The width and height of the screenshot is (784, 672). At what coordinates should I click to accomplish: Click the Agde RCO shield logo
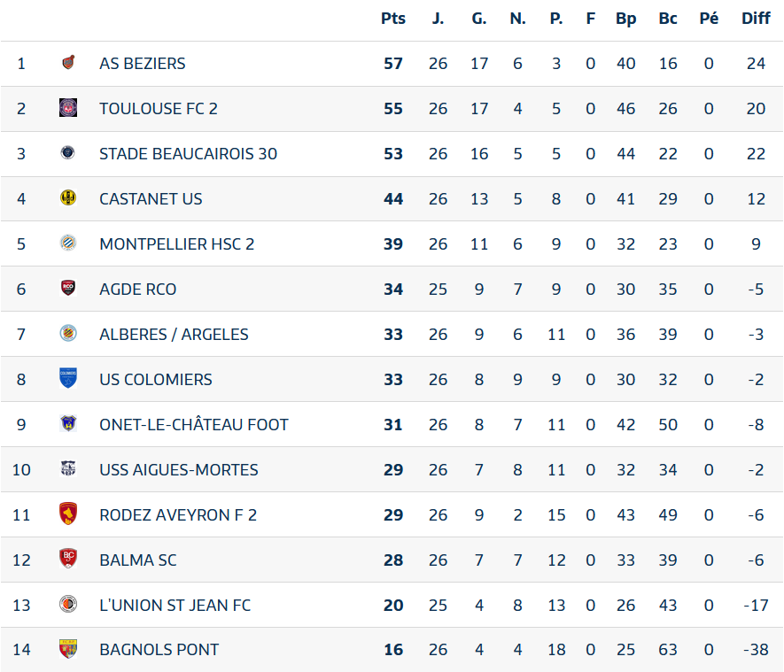(x=68, y=289)
